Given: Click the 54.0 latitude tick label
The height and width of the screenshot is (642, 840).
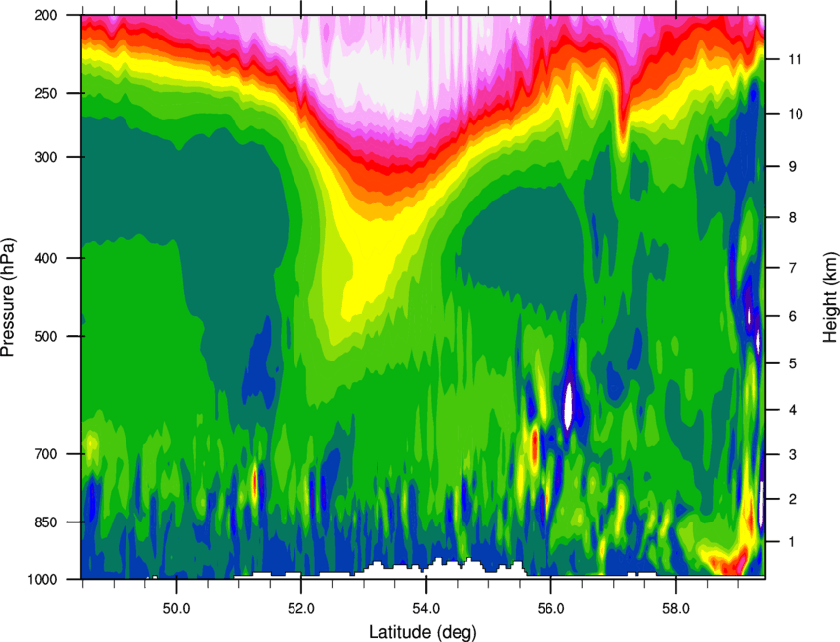Looking at the screenshot, I should 426,609.
